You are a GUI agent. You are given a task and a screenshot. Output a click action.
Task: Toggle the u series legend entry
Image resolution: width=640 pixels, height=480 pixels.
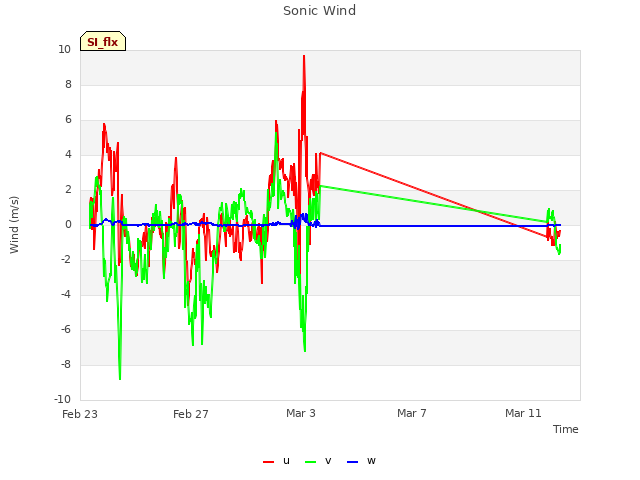[x=276, y=461]
